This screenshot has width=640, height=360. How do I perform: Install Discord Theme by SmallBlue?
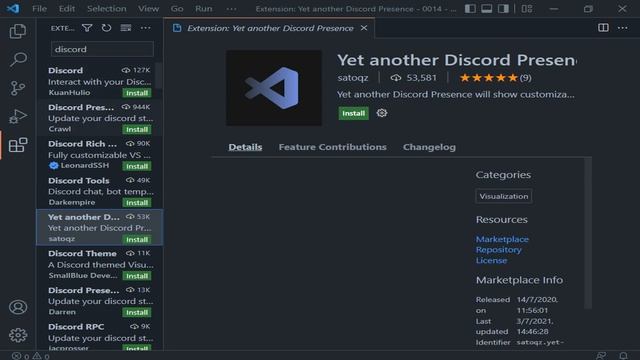coord(137,276)
